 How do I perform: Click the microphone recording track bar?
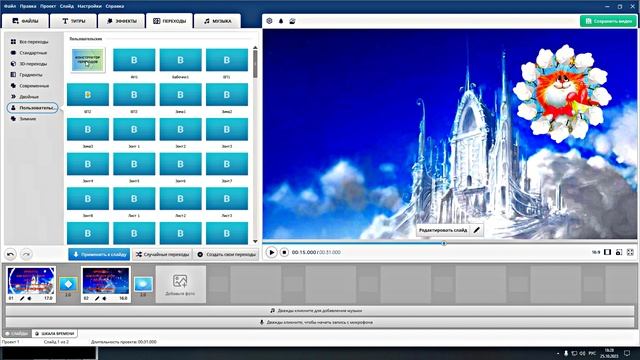click(320, 322)
